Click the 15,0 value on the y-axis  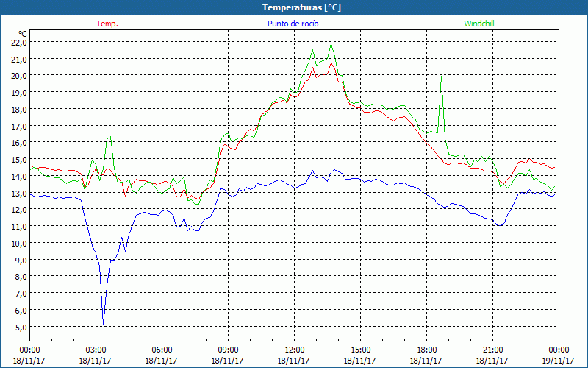19,160
